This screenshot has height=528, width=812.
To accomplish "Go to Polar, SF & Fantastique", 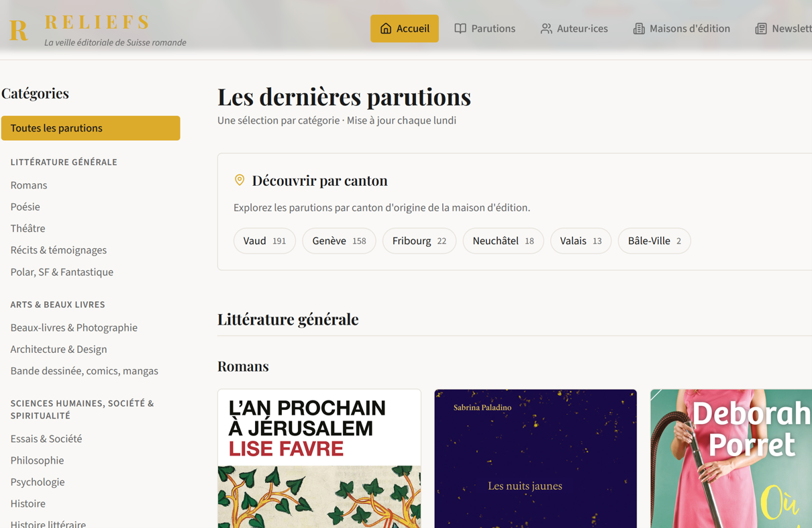I will (62, 272).
